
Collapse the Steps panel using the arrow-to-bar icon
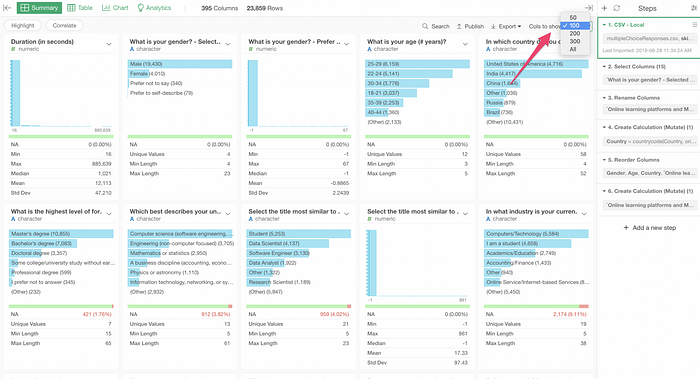click(589, 8)
